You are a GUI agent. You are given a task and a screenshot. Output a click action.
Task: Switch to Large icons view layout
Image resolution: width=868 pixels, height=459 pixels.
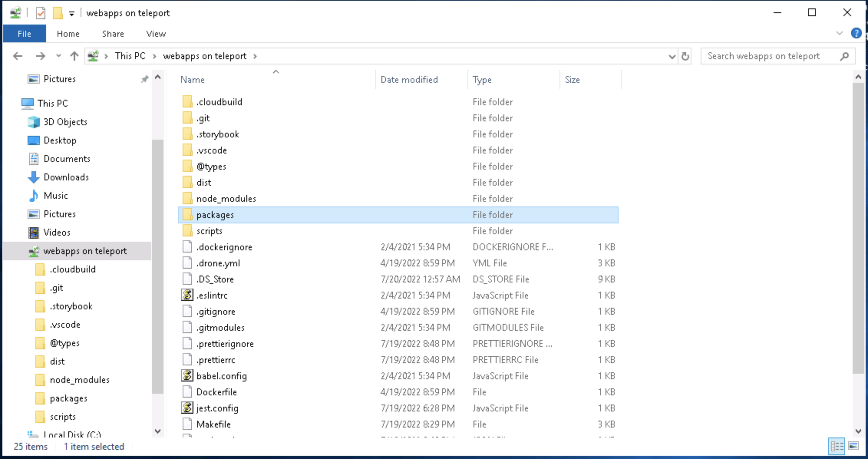(x=854, y=446)
